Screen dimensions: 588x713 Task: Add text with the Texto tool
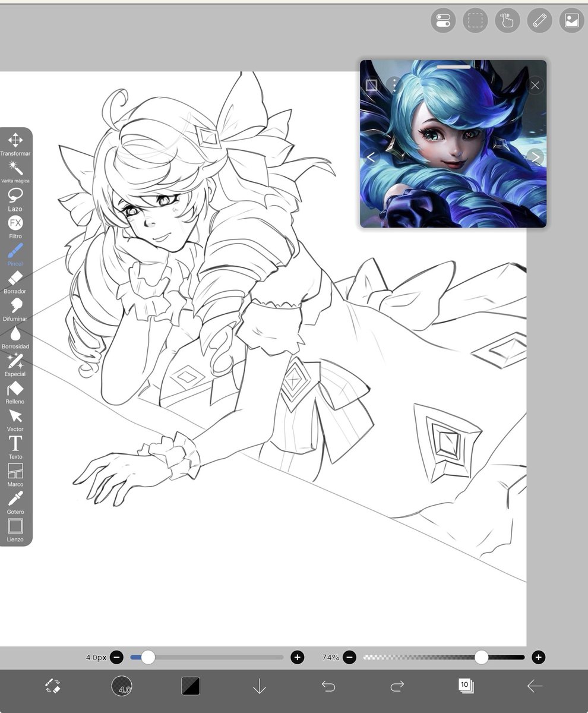click(15, 447)
